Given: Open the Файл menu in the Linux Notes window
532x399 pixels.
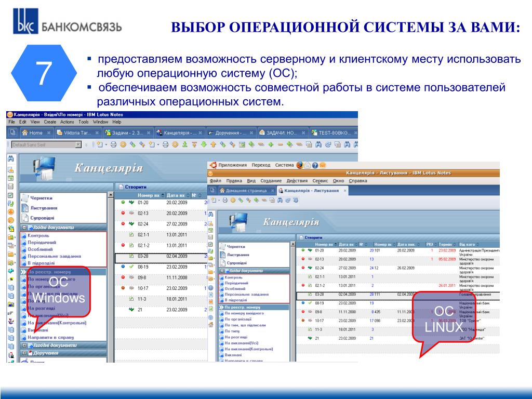Looking at the screenshot, I should coord(216,181).
